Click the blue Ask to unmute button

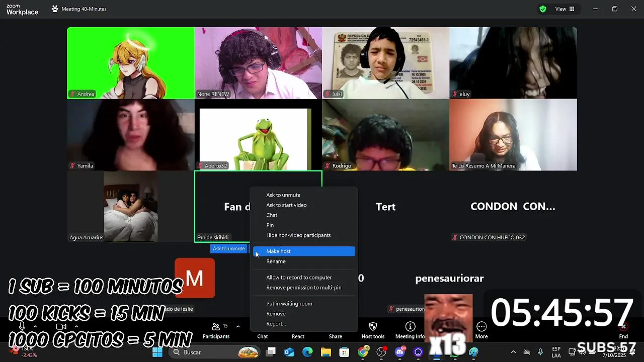pos(229,249)
